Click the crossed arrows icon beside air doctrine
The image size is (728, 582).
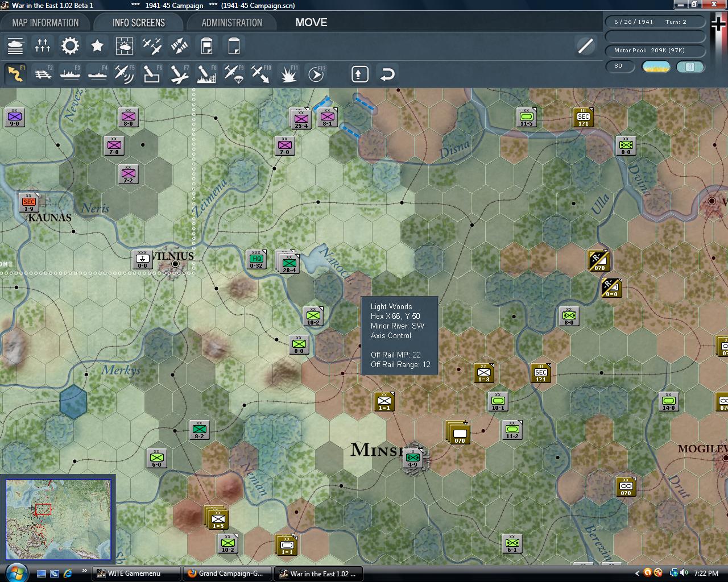coord(179,45)
